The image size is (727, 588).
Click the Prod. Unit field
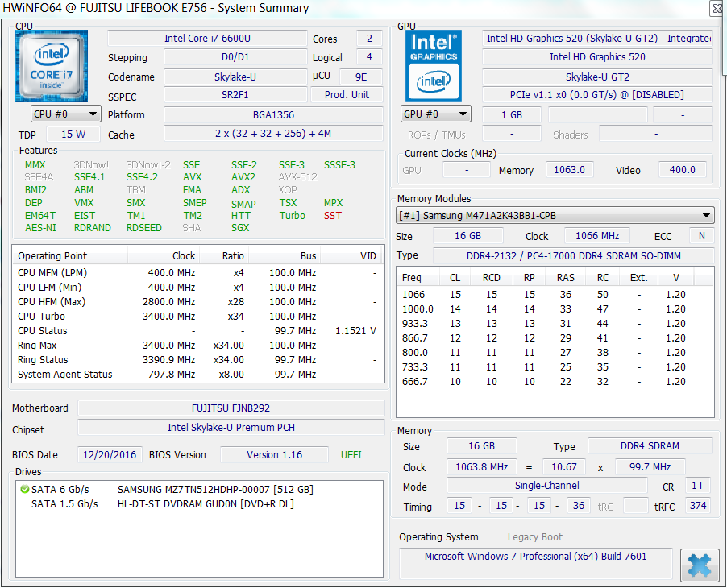click(347, 95)
